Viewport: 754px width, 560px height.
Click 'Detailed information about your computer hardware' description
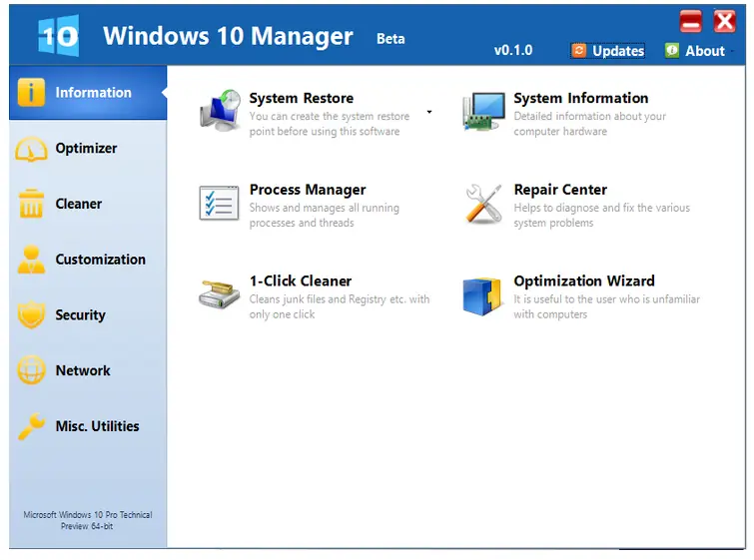[589, 124]
